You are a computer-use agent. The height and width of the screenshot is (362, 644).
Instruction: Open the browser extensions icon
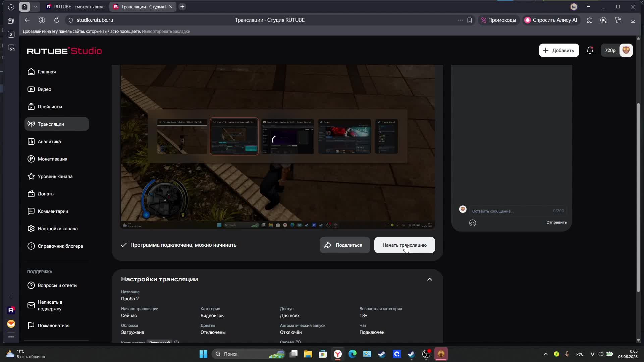(590, 20)
